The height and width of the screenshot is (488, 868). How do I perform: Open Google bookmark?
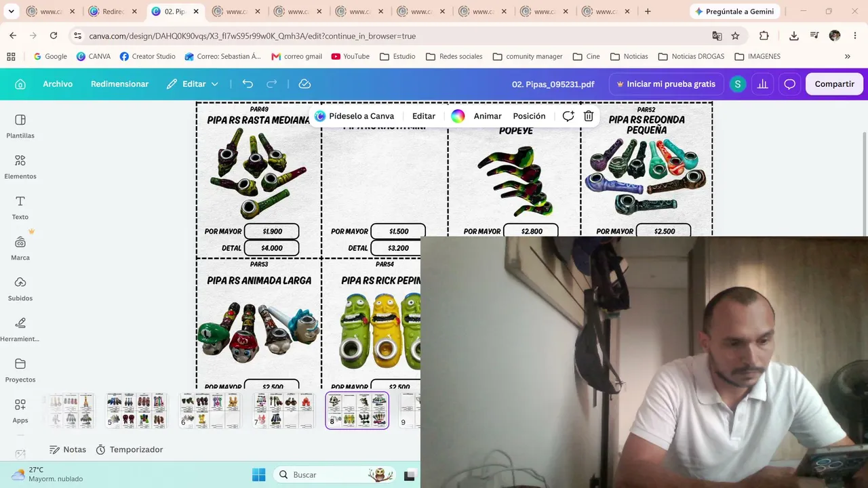(x=50, y=56)
